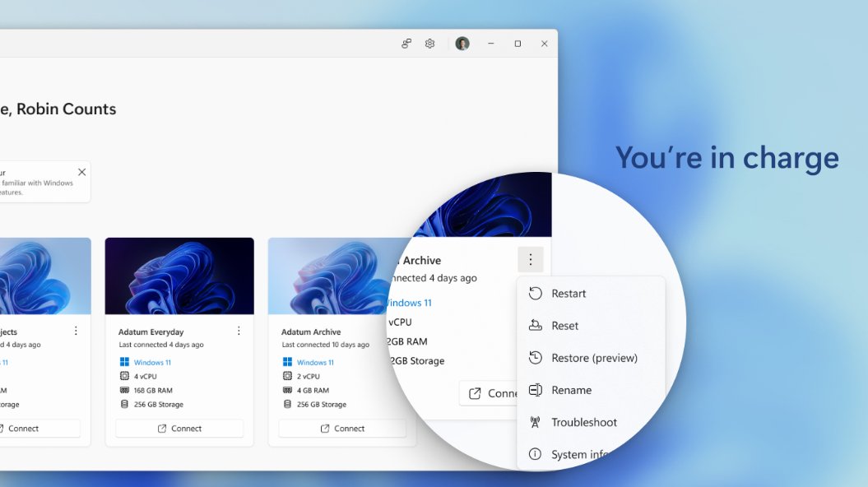Open three-dot menu on card ending 'jects'
868x487 pixels.
pyautogui.click(x=76, y=331)
